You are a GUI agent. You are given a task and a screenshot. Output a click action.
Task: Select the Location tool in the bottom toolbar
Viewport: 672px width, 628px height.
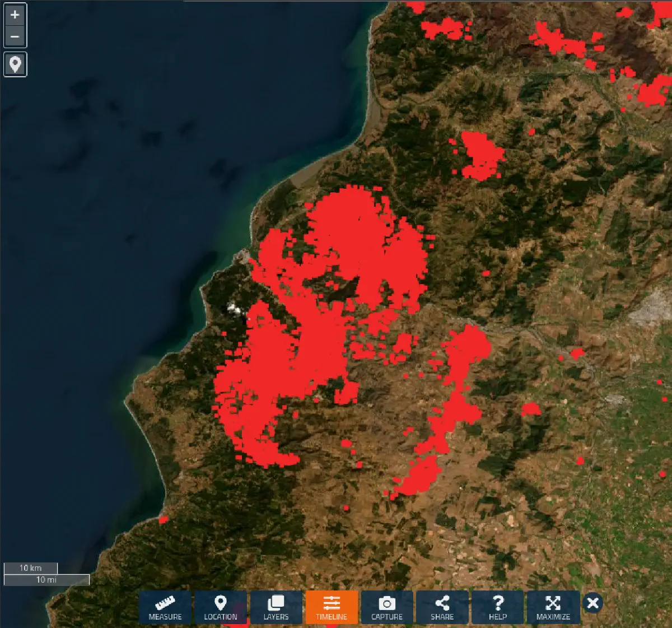coord(221,608)
